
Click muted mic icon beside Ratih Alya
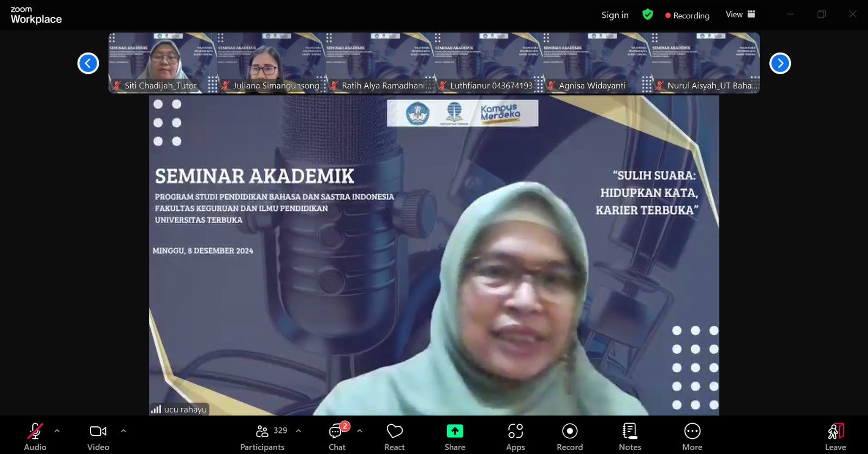click(x=334, y=85)
